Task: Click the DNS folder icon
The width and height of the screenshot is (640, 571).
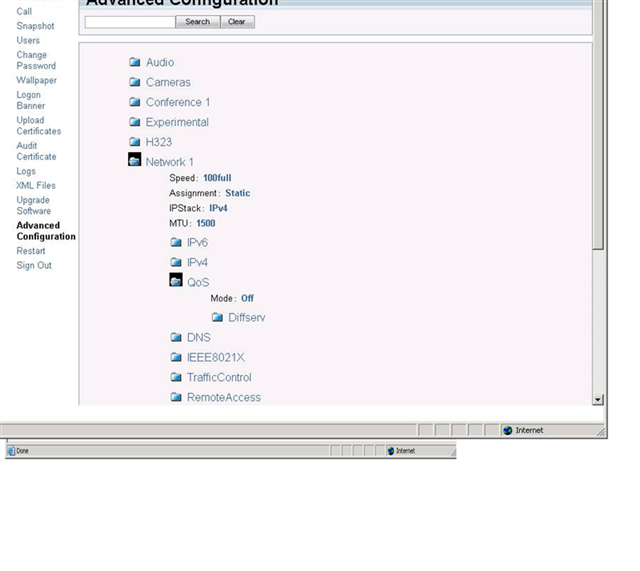Action: tap(176, 337)
